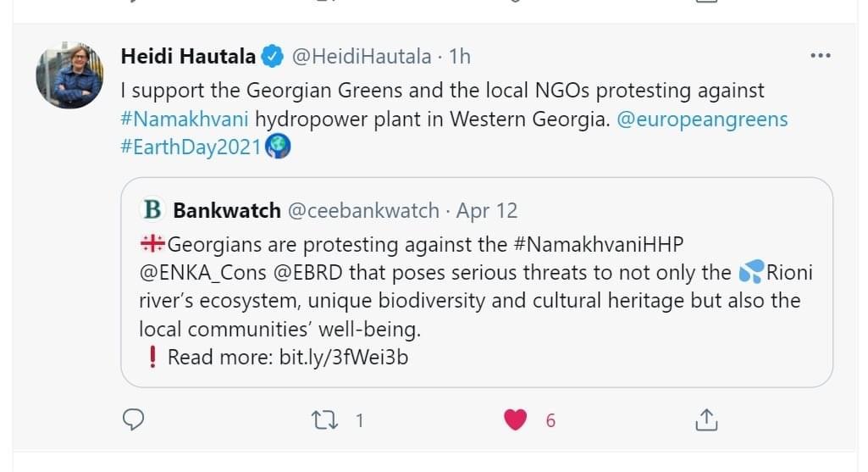Click the Earth Day globe emoji icon

pos(279,147)
